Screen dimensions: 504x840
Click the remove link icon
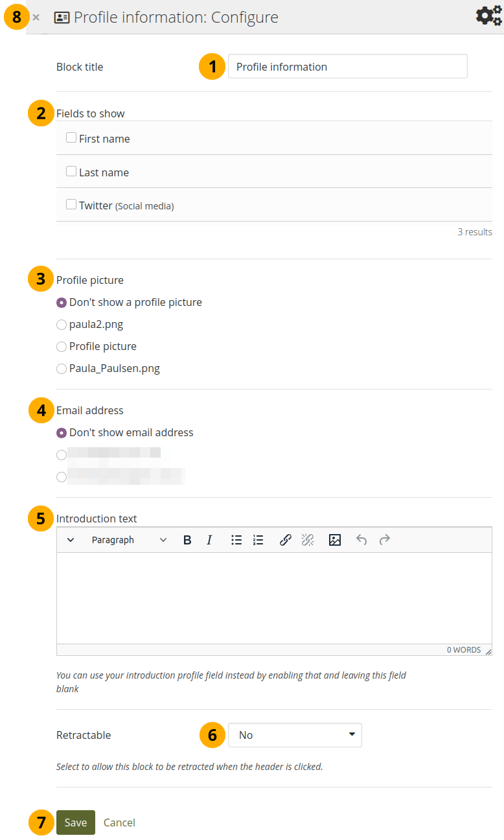(x=308, y=540)
